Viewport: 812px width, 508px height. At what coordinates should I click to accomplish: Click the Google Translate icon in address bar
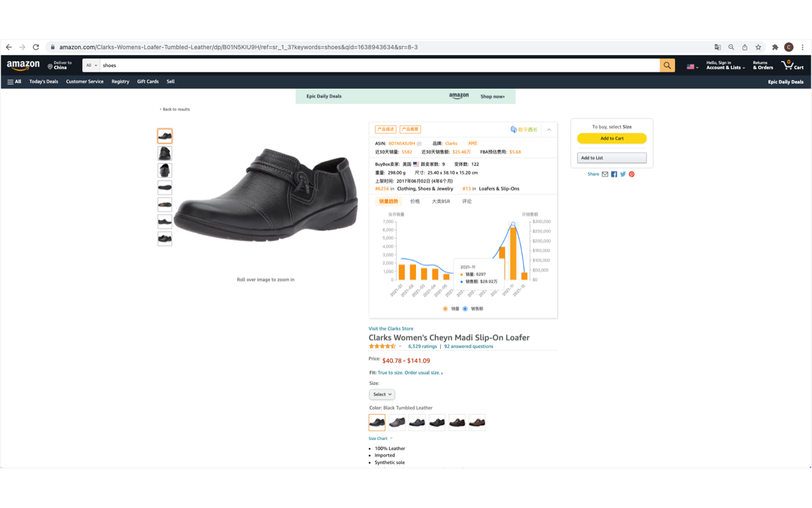[717, 47]
